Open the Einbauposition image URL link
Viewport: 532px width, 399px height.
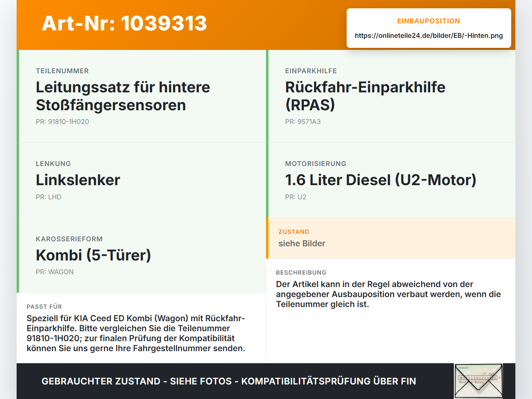click(x=429, y=35)
